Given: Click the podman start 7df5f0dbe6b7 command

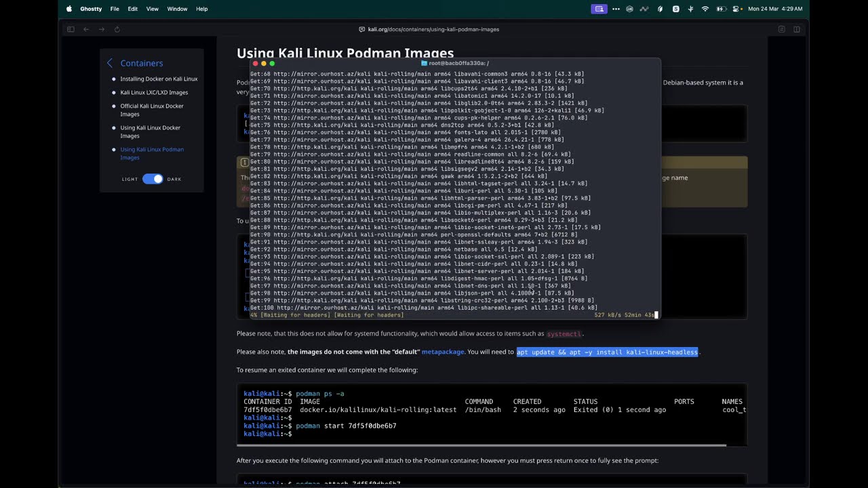Looking at the screenshot, I should point(346,426).
